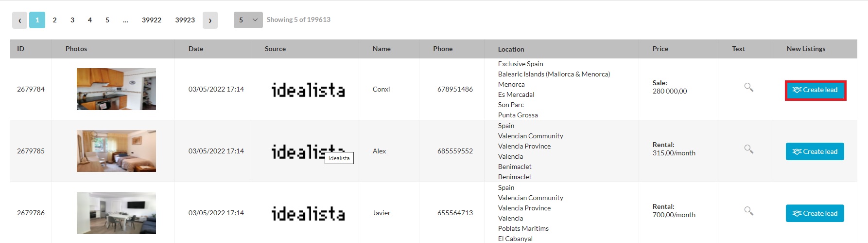Open living room photo for listing 2679786
The height and width of the screenshot is (243, 868).
click(116, 213)
